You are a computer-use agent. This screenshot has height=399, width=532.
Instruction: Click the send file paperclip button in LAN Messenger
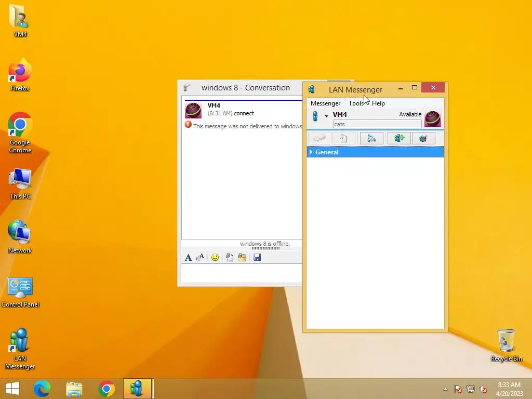(x=343, y=138)
